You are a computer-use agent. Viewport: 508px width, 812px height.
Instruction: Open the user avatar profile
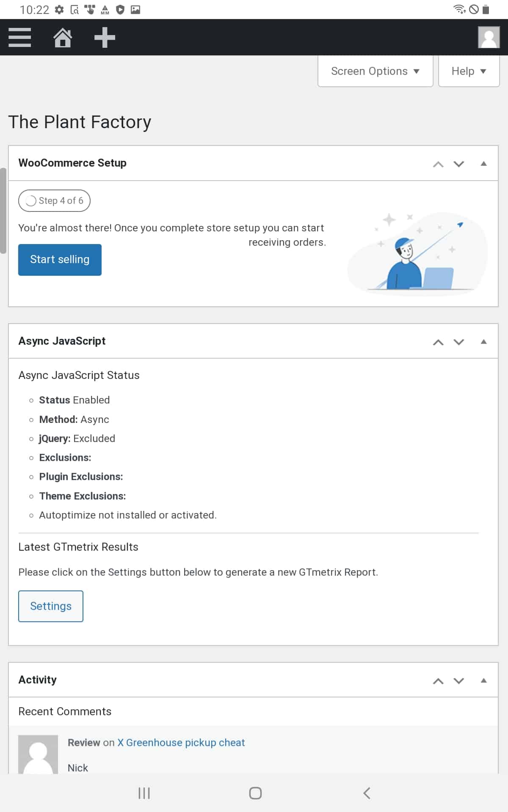[489, 37]
